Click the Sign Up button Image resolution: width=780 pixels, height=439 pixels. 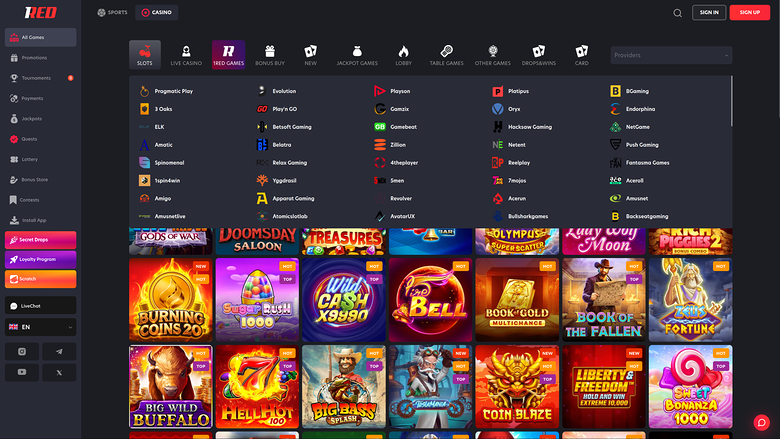750,12
